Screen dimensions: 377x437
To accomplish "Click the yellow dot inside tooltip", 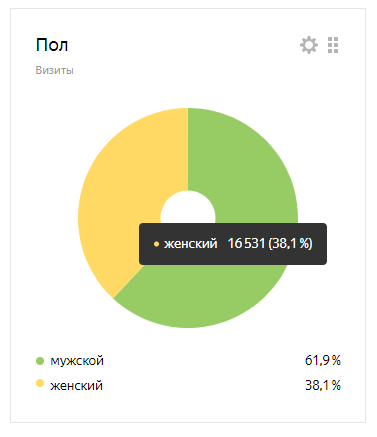I will tap(156, 244).
